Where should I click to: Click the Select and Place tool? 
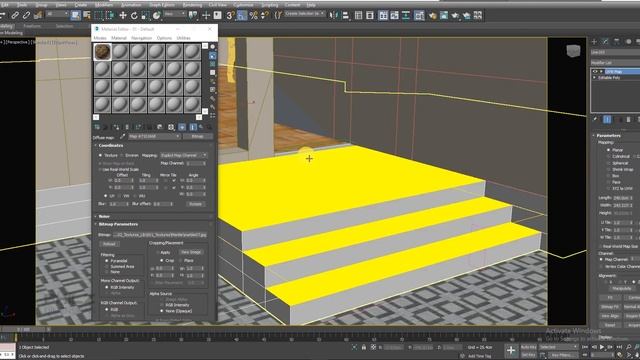(157, 16)
